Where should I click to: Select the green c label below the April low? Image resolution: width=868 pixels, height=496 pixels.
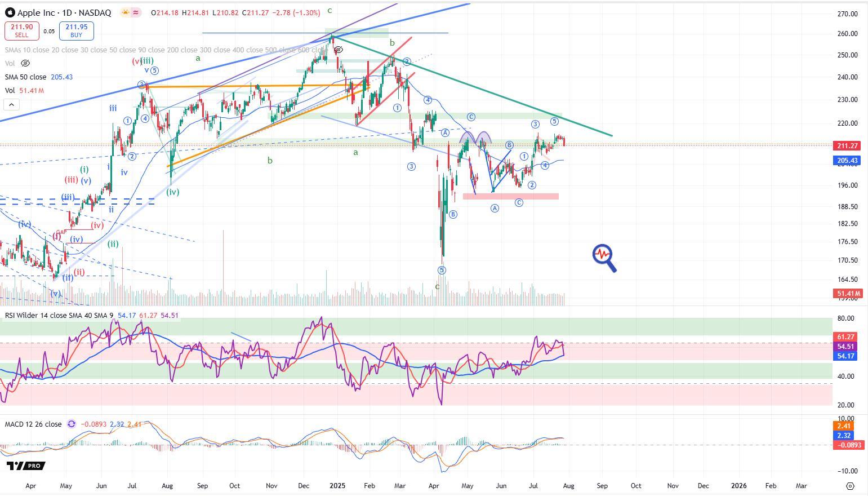[437, 287]
